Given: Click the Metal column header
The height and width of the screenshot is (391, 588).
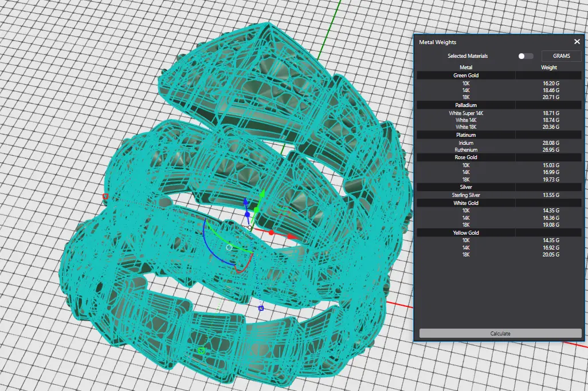Looking at the screenshot, I should click(x=466, y=68).
